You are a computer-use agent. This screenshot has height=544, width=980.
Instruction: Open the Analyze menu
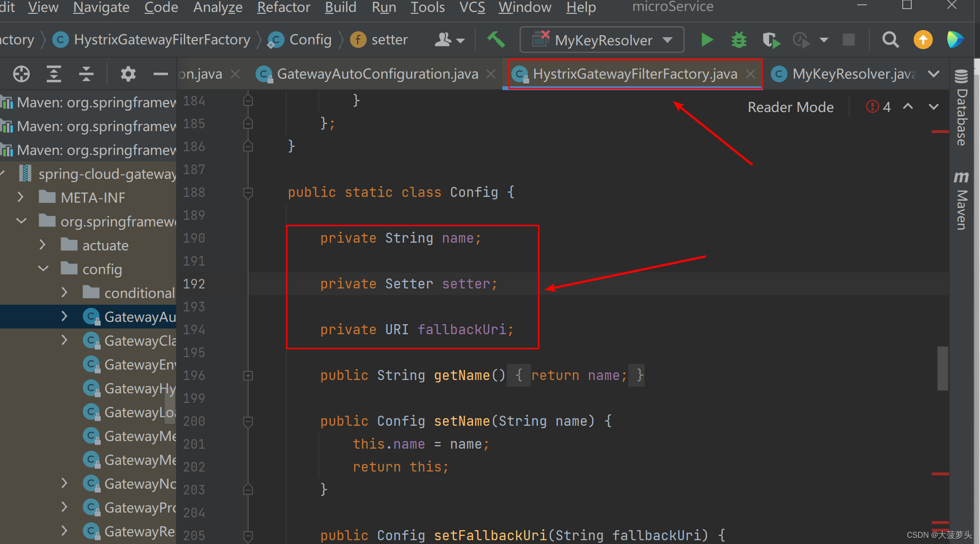coord(218,8)
